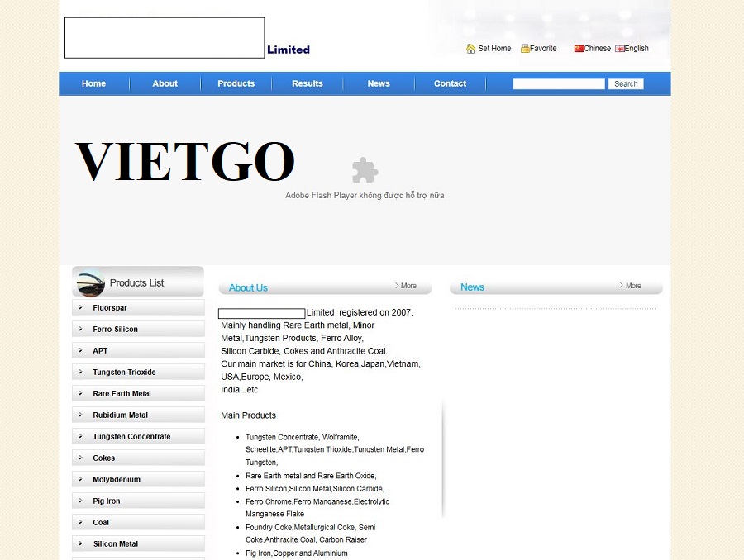Image resolution: width=744 pixels, height=560 pixels.
Task: Click the arrow beside Fluorspar
Action: (x=80, y=307)
